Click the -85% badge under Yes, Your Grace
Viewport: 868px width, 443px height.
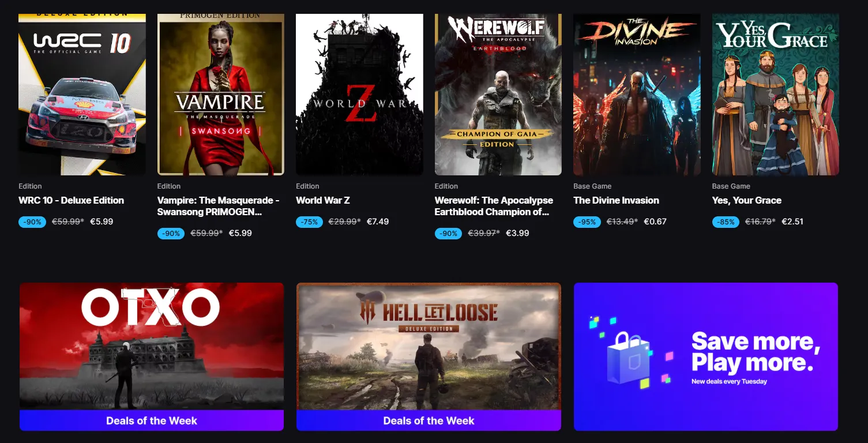pyautogui.click(x=726, y=222)
